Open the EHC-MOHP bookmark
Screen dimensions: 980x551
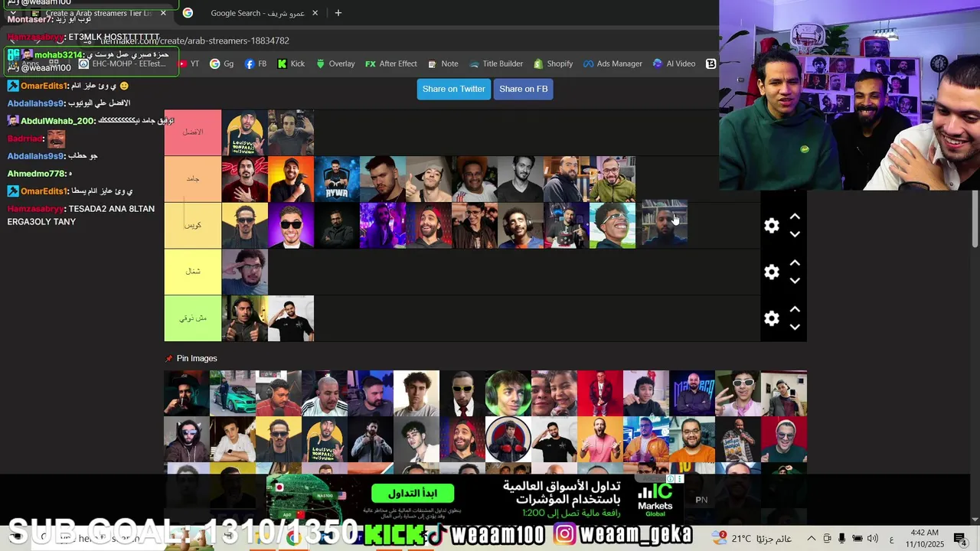click(122, 64)
